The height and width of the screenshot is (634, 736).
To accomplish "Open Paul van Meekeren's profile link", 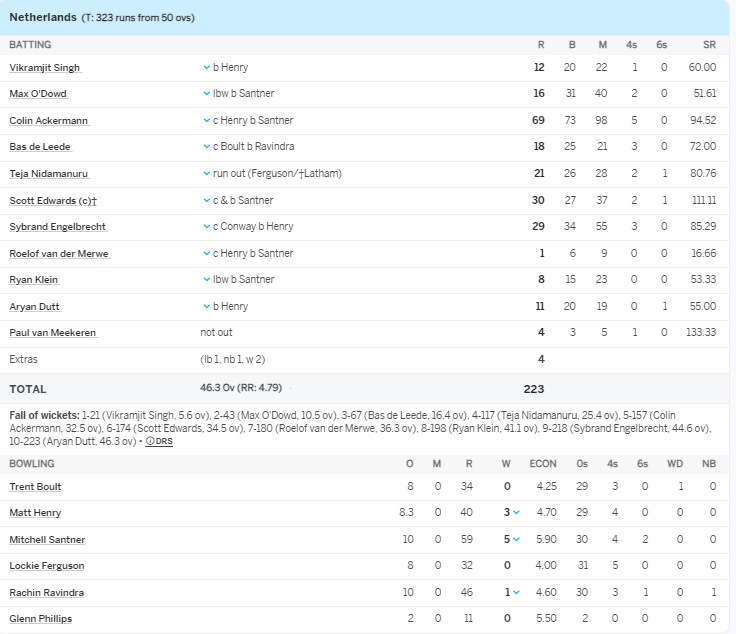I will point(52,333).
